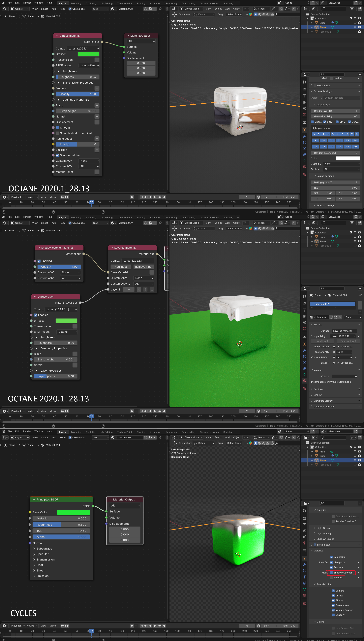Open BRDF model Lambertian dropdown

89,66
